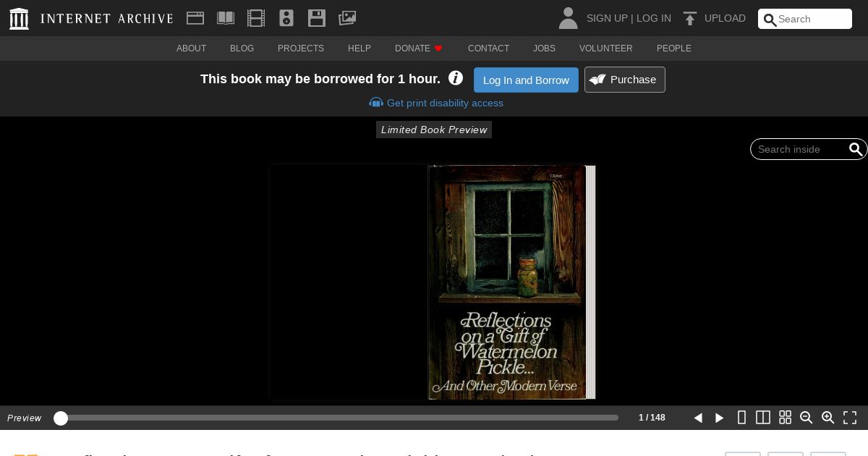Click the 1 / 148 page indicator
Image resolution: width=868 pixels, height=456 pixels.
(652, 418)
